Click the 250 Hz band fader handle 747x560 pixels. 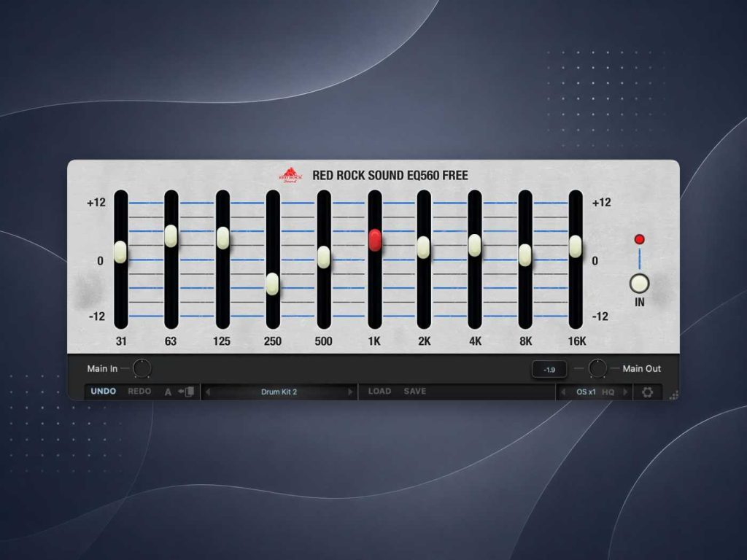click(273, 284)
